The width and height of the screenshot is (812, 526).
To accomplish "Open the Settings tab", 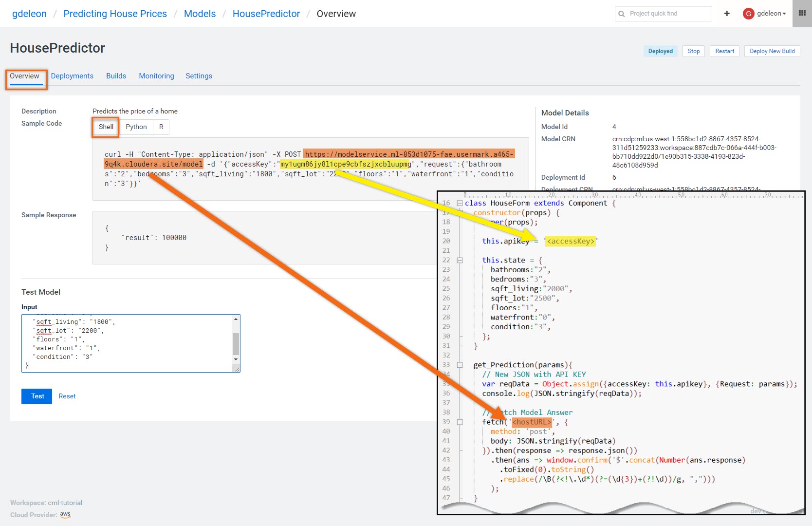I will pyautogui.click(x=199, y=76).
